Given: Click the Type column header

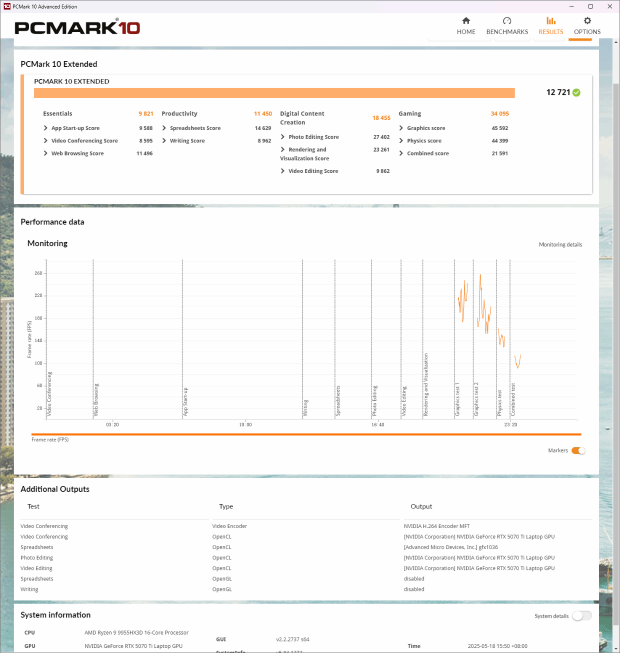Looking at the screenshot, I should (x=226, y=506).
